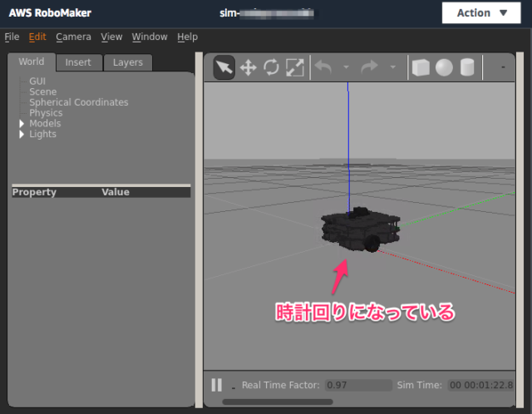Image resolution: width=532 pixels, height=414 pixels.
Task: Click the AWS RoboMaker title text
Action: pyautogui.click(x=50, y=13)
